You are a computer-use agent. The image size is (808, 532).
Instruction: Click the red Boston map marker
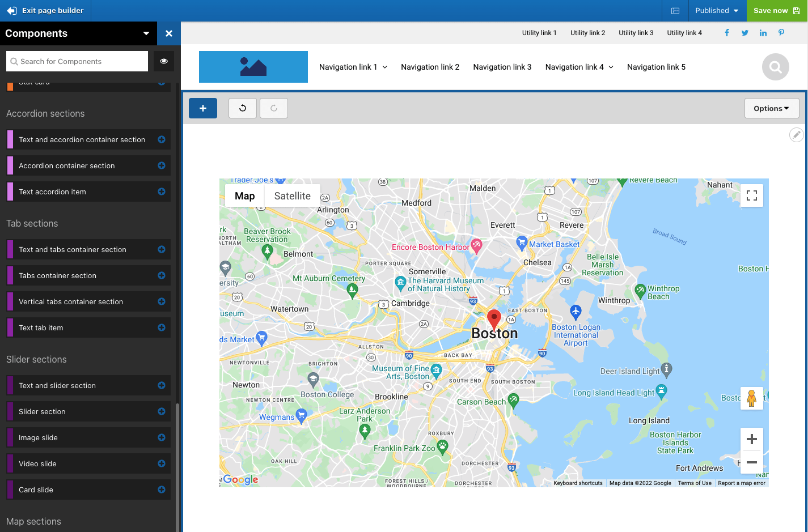(494, 320)
